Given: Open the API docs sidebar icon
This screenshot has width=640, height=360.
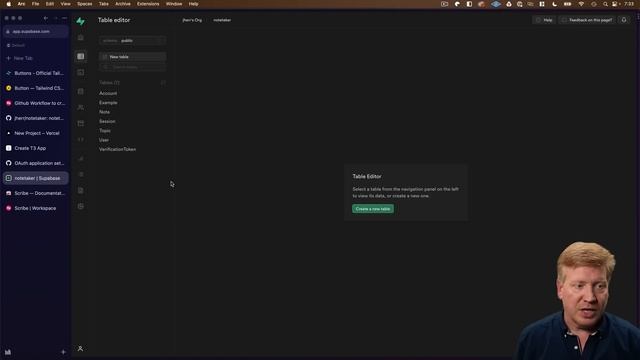Looking at the screenshot, I should tap(81, 190).
